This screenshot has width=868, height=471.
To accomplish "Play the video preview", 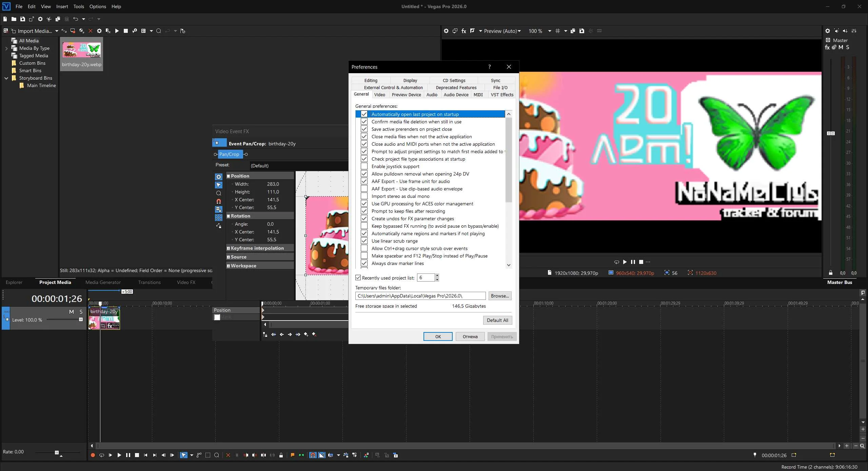I will [625, 262].
